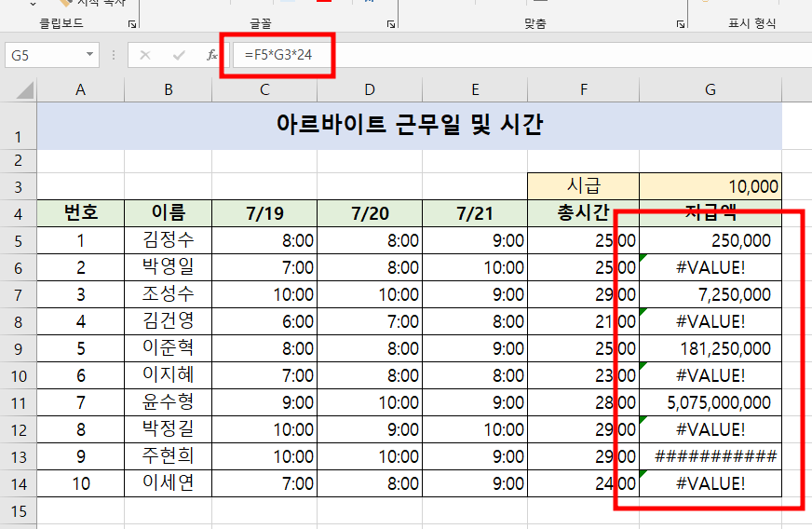Click the 지급액 header cell
812x529 pixels.
pyautogui.click(x=710, y=213)
